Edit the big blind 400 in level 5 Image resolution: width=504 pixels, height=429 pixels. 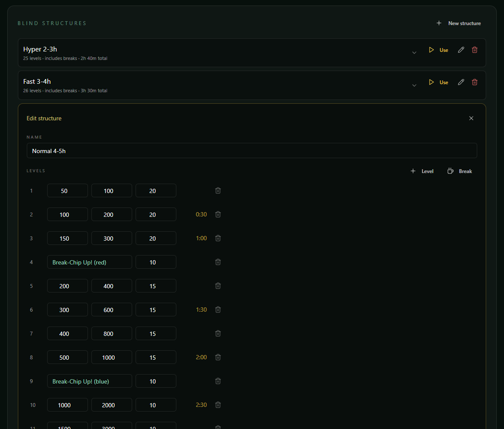111,286
